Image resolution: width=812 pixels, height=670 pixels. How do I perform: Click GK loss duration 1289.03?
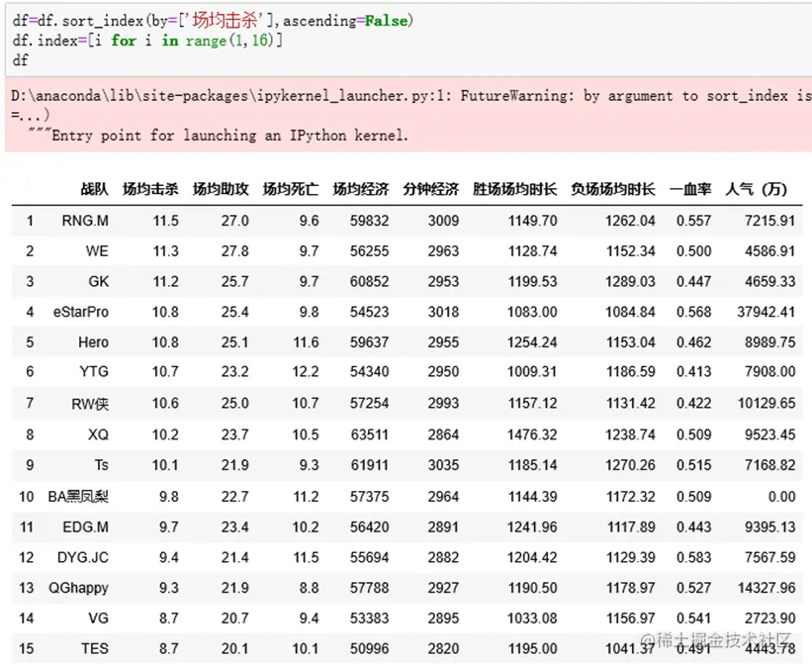coord(630,281)
